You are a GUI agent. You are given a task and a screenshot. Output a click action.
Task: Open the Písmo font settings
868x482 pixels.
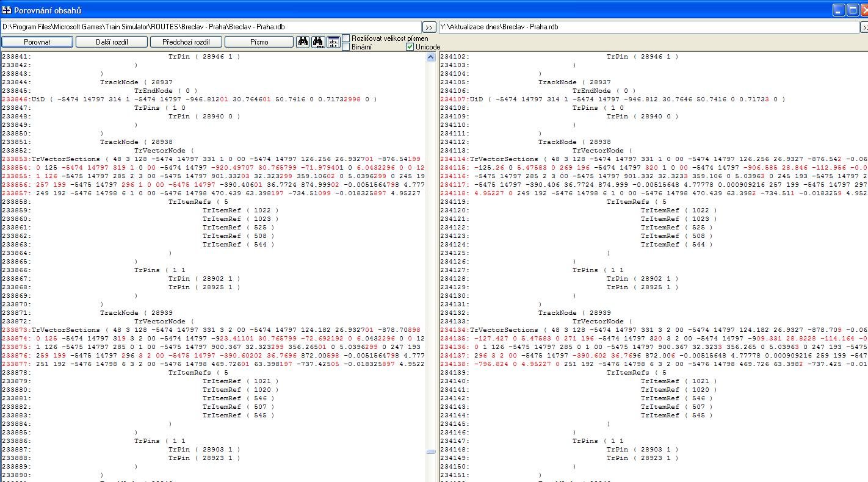pos(259,42)
